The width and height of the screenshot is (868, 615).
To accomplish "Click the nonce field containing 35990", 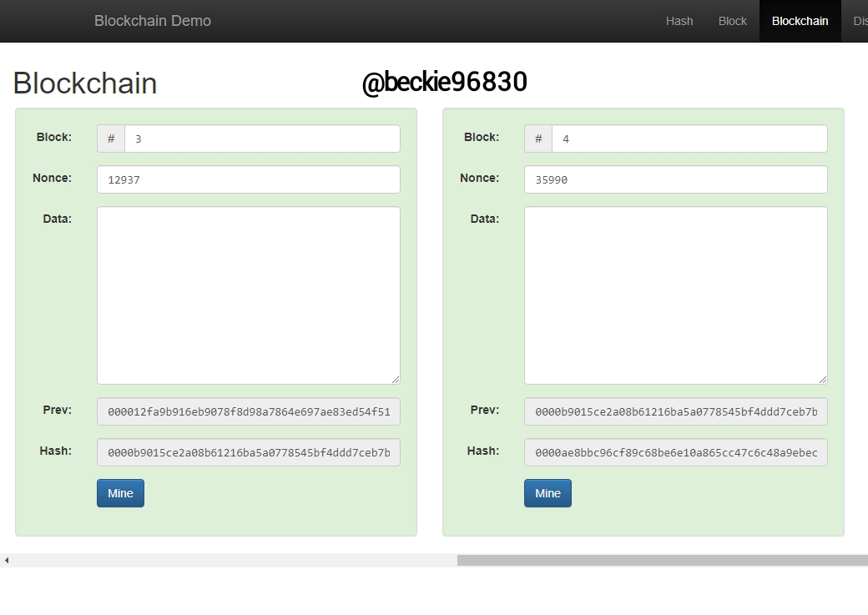I will [676, 179].
